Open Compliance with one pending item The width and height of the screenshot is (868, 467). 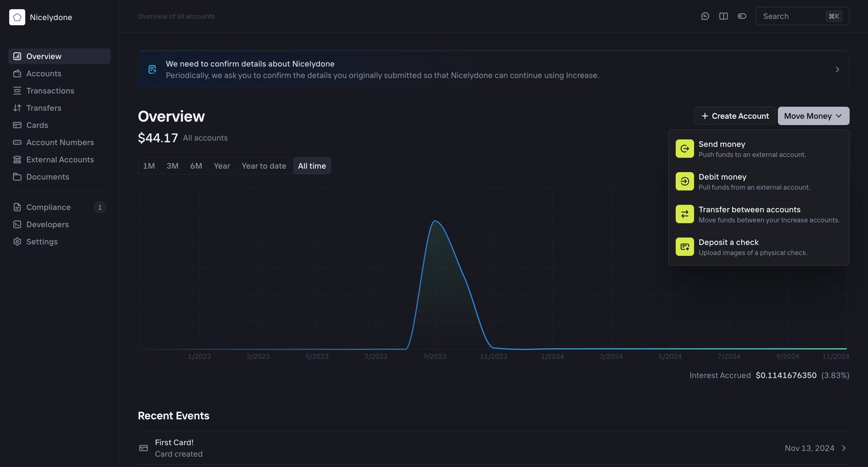point(60,207)
